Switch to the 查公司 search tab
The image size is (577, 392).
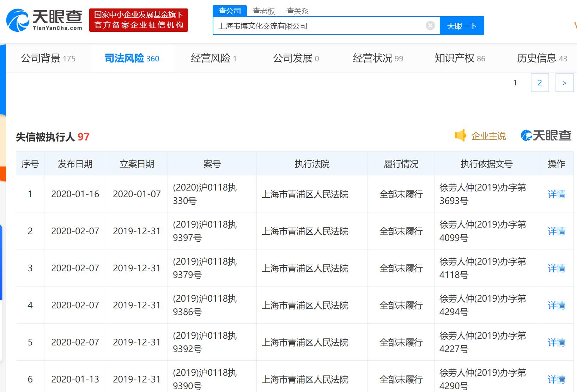(x=230, y=11)
